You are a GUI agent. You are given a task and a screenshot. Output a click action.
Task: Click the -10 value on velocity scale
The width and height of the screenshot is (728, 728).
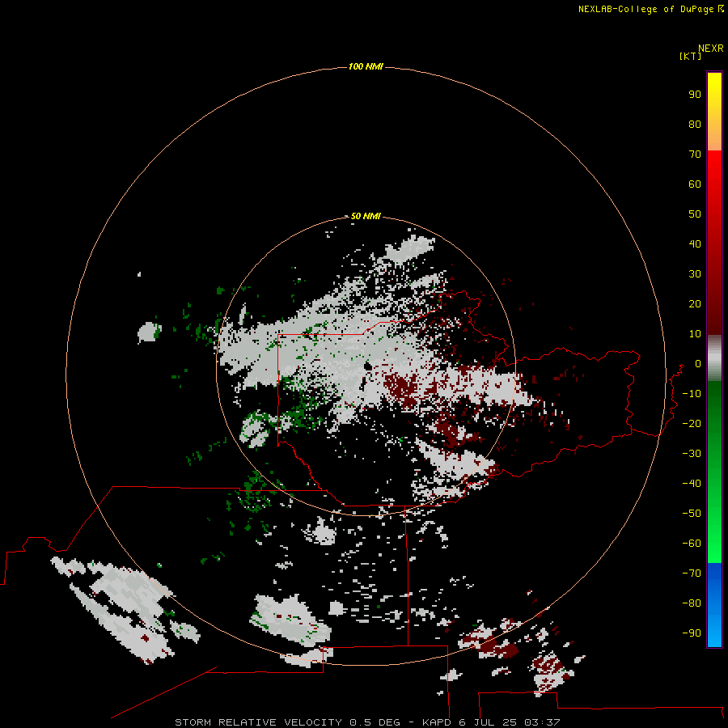[x=692, y=394]
